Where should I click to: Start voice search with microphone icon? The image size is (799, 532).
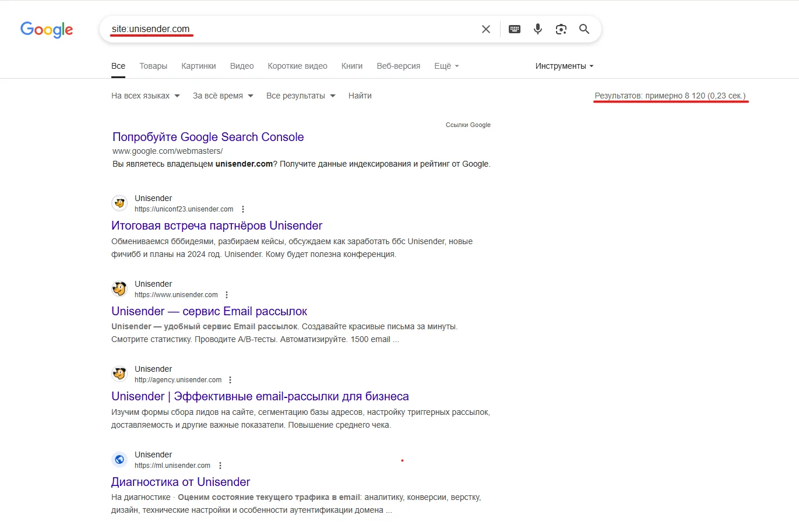point(538,29)
